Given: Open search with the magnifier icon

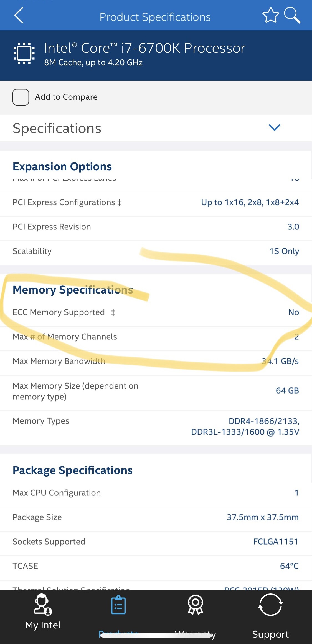Looking at the screenshot, I should (292, 15).
